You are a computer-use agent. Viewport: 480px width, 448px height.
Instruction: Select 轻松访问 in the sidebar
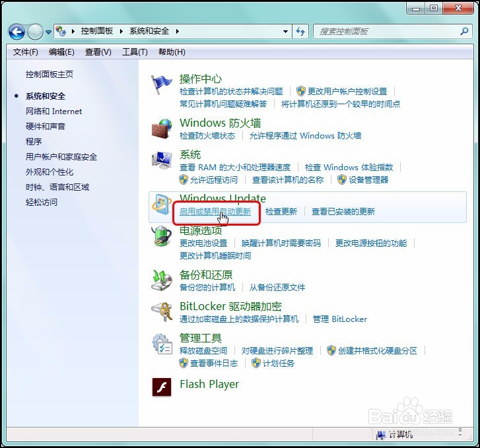[42, 203]
